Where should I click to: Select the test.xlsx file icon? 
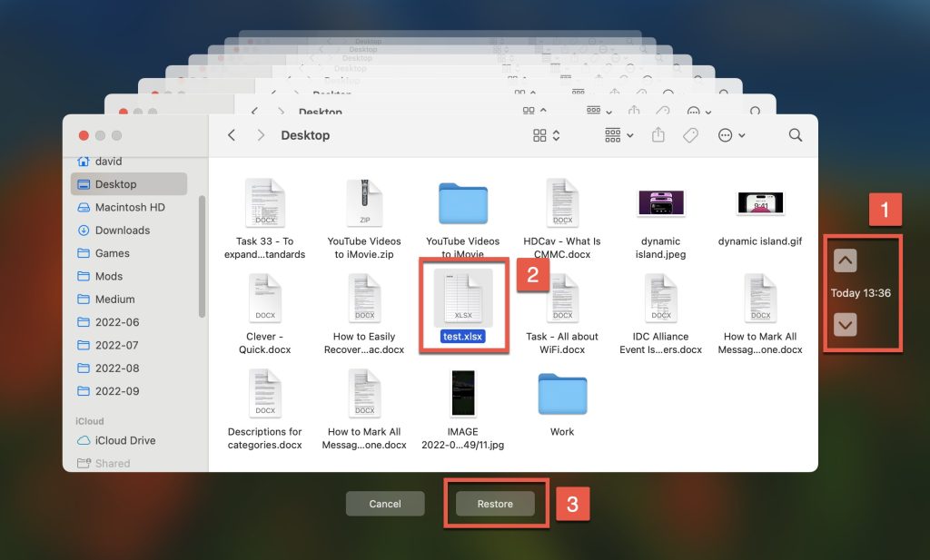463,298
